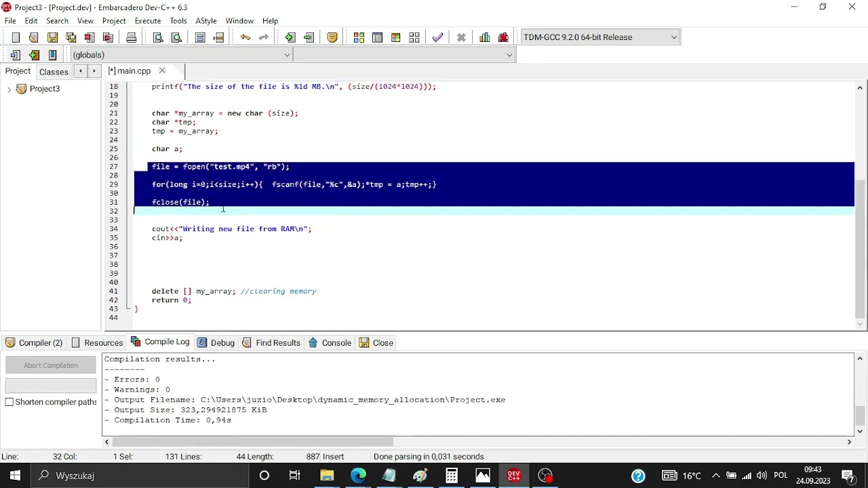
Task: Click the Close file toolbar icon
Action: coord(89,37)
